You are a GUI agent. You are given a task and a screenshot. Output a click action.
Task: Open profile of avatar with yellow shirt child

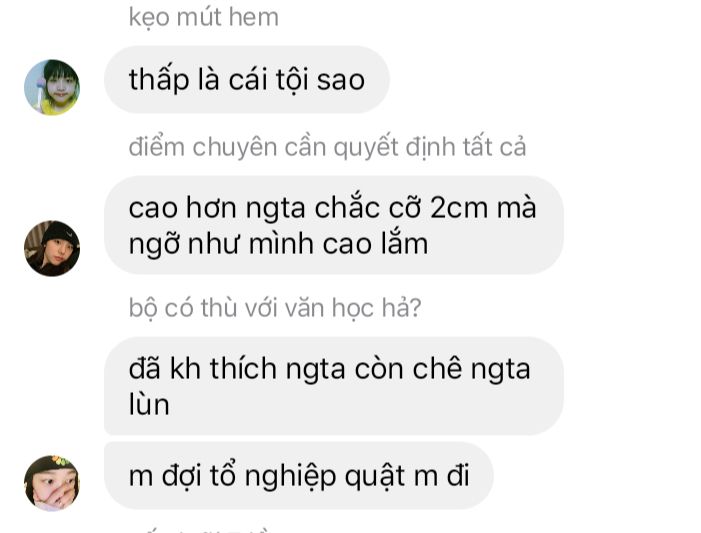click(52, 87)
